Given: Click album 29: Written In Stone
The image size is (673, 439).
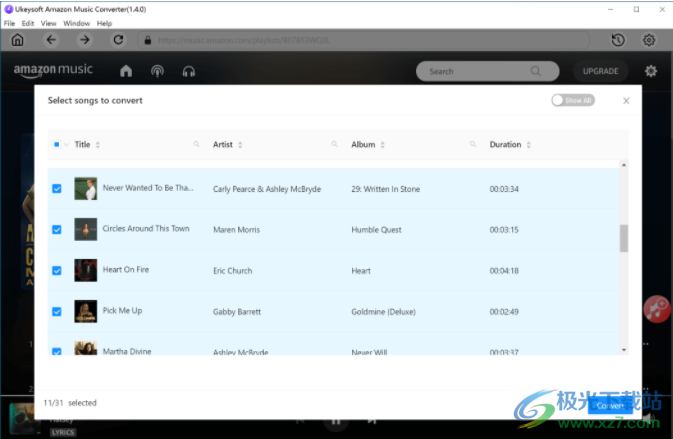Looking at the screenshot, I should 385,189.
